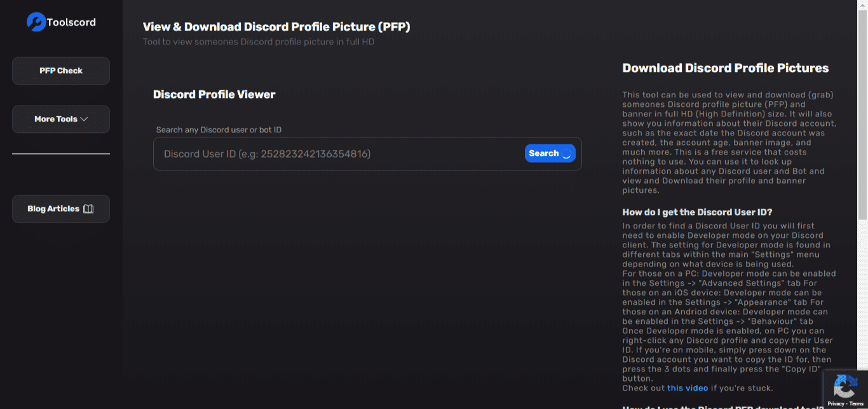The image size is (868, 409).
Task: Click the vertical page scrollbar thumb
Action: pos(862,114)
